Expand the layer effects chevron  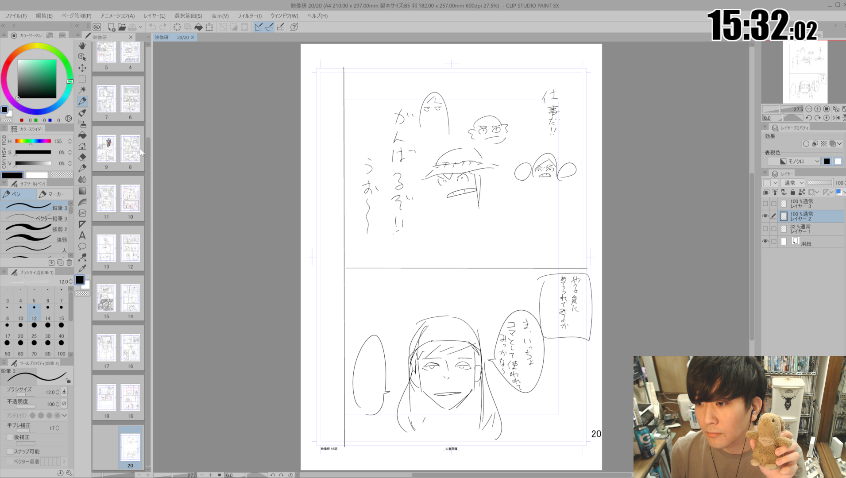tap(839, 144)
